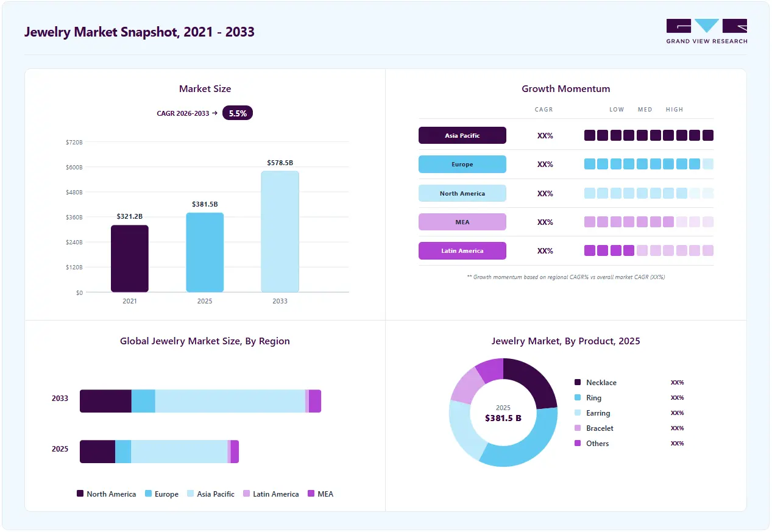Screen dimensions: 772x532
Task: Click the Latin America region button
Action: click(x=462, y=250)
